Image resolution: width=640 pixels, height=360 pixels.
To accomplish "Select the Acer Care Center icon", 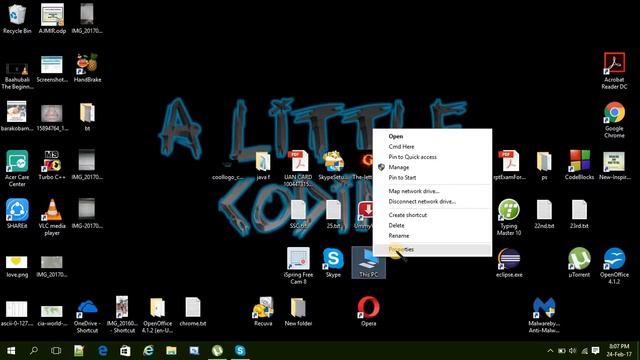I will tap(17, 168).
